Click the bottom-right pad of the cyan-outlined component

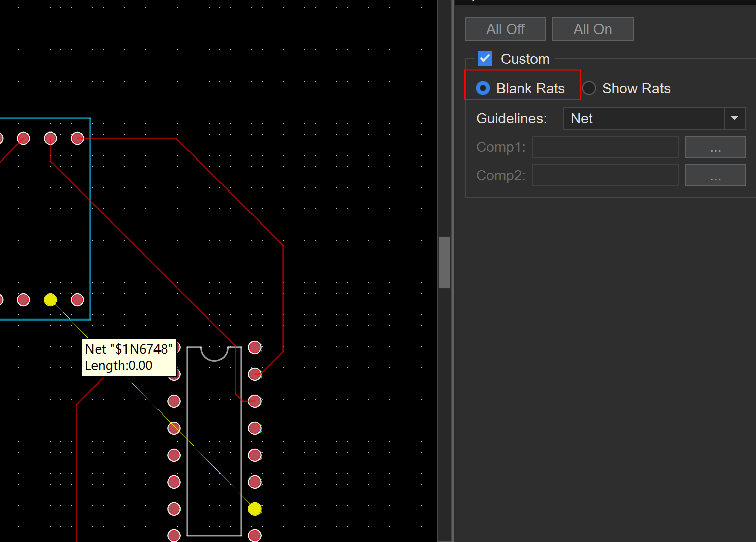[77, 300]
